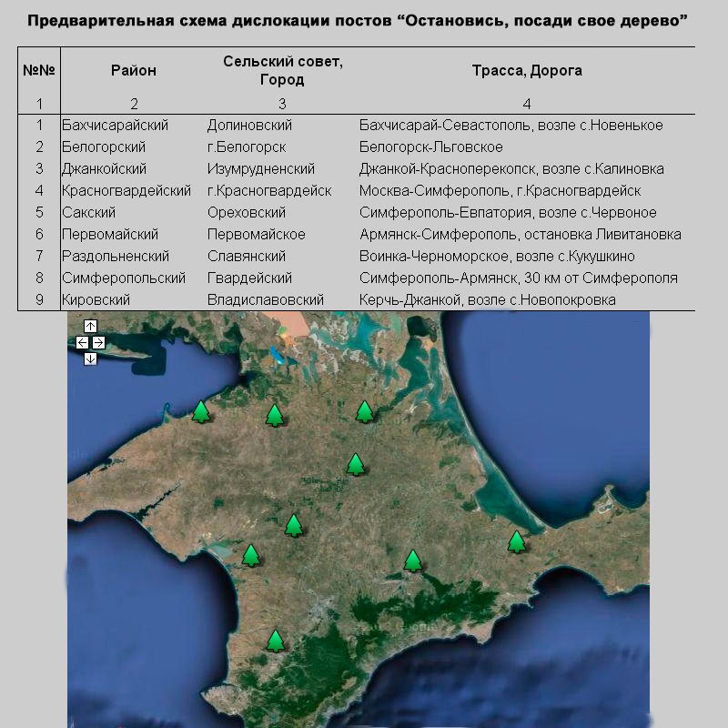Screen dimensions: 728x728
Task: Click the tree marker north of Simferopol
Action: coord(294,526)
